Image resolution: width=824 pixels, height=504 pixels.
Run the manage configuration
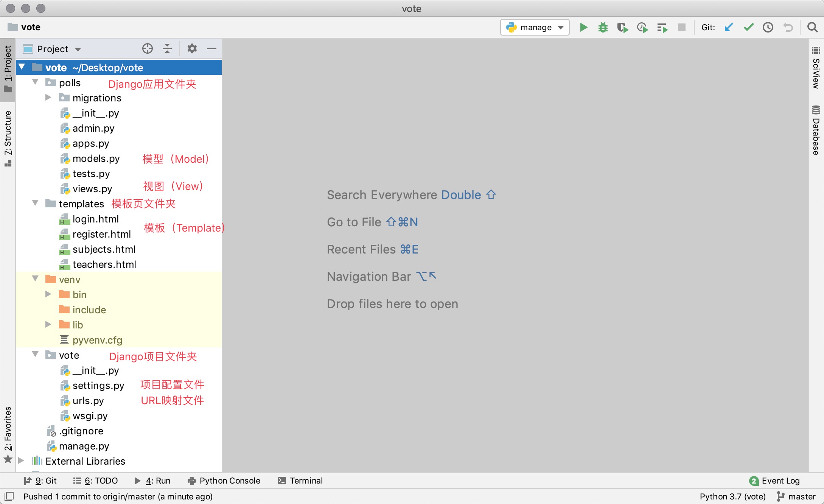point(583,27)
